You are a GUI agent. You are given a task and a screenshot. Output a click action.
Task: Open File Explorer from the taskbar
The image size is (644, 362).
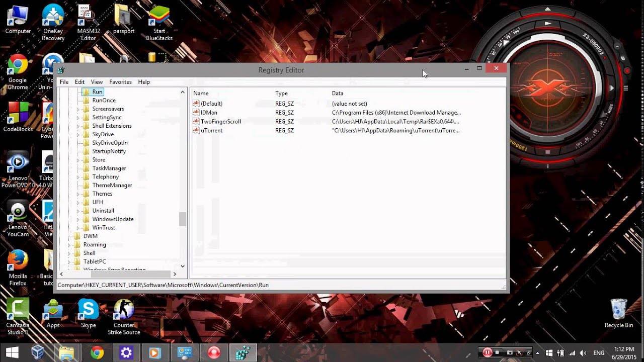[67, 352]
